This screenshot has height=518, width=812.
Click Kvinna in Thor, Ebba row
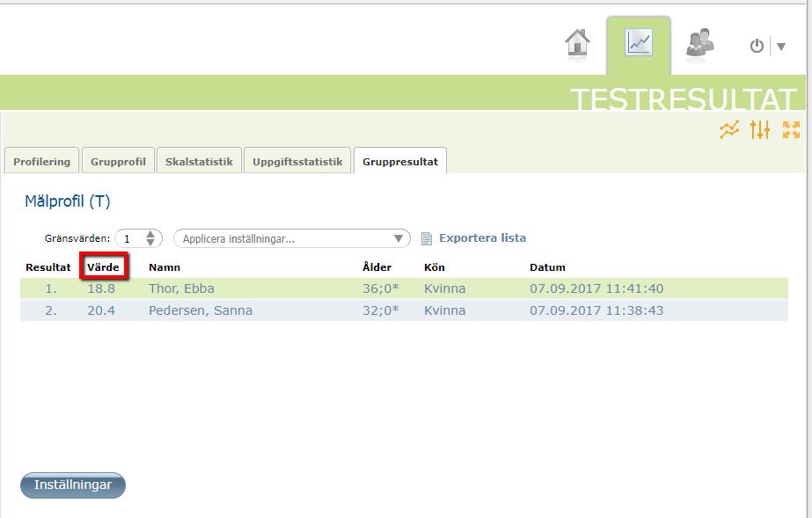pos(444,288)
